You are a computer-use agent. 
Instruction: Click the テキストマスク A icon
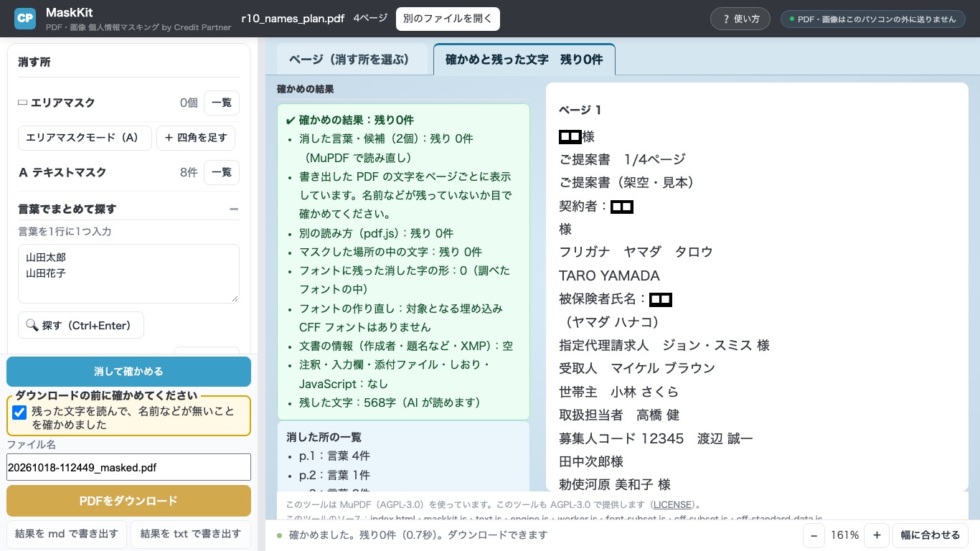click(x=22, y=172)
